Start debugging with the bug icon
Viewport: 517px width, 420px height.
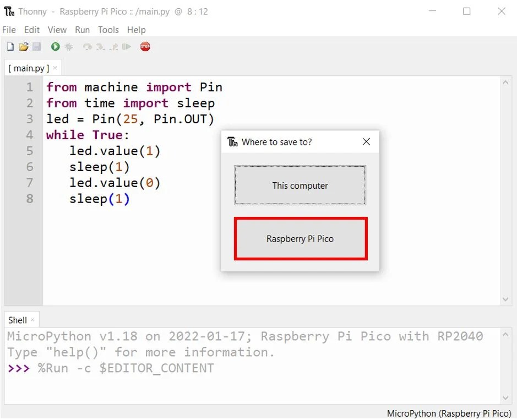[68, 47]
